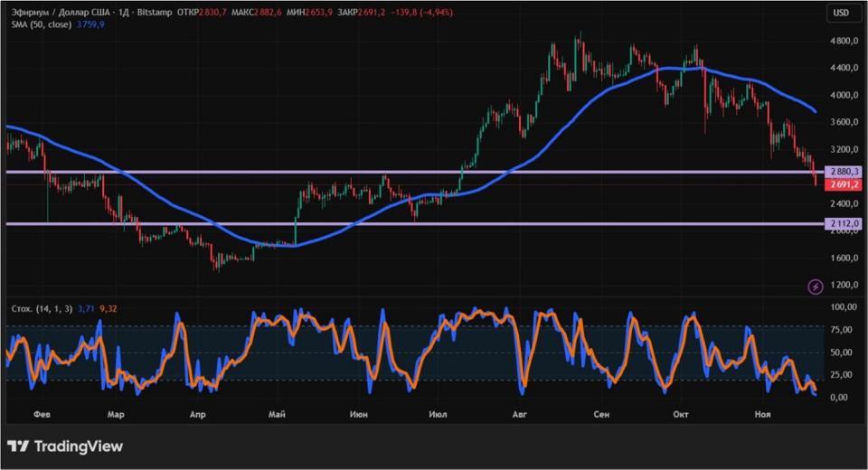Image resolution: width=868 pixels, height=470 pixels.
Task: Click the Фев label on time axis
Action: pos(41,414)
